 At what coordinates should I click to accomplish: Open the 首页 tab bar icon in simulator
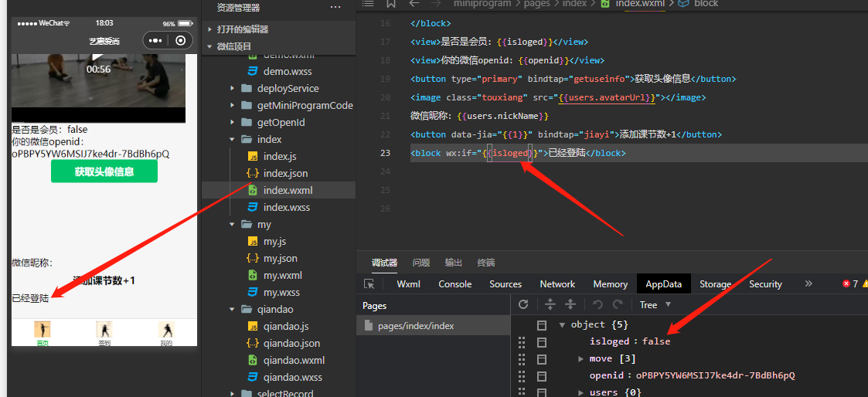(x=43, y=330)
